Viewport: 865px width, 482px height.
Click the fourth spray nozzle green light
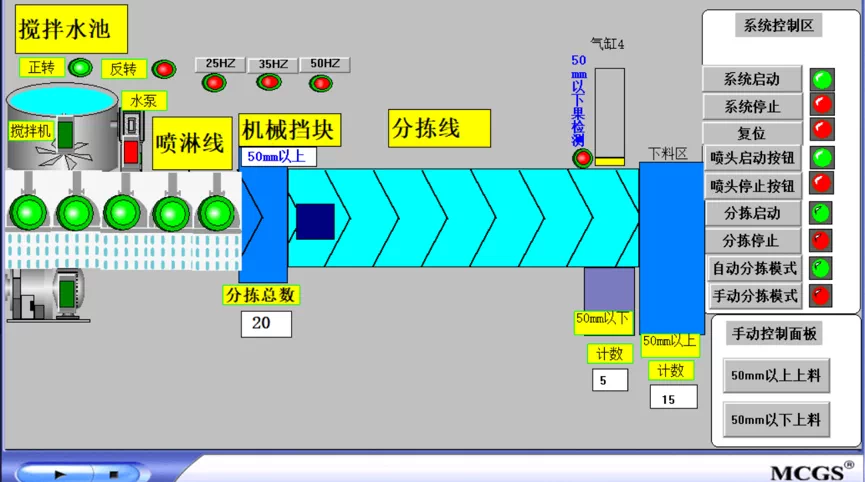click(x=171, y=213)
